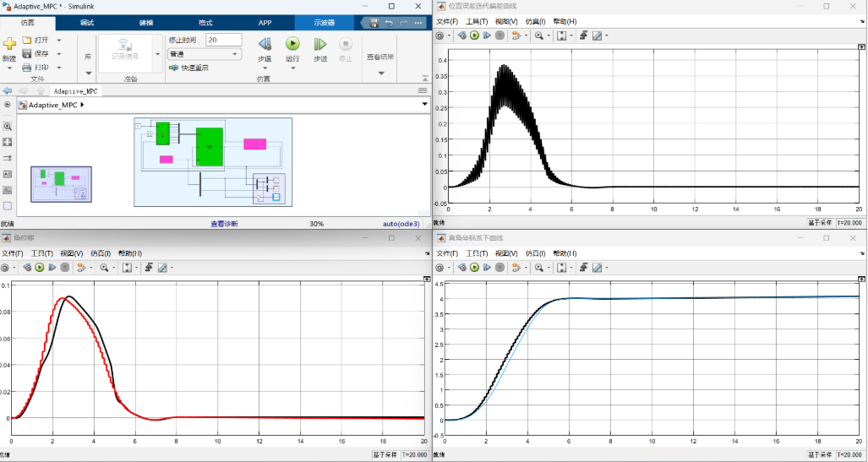This screenshot has width=868, height=462.
Task: Switch to the 示波器 (Scope) ribbon tab
Action: tap(325, 24)
